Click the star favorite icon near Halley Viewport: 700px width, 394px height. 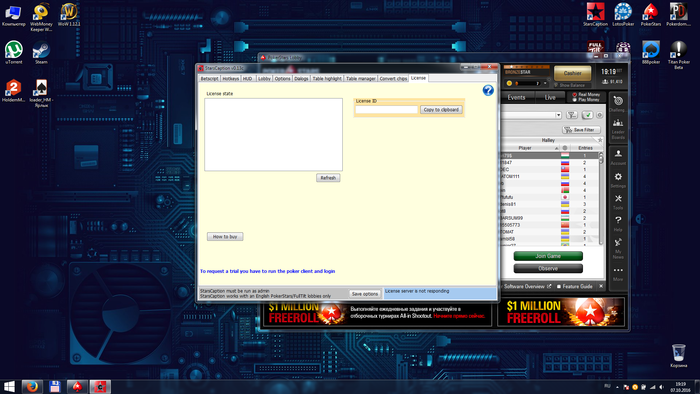pyautogui.click(x=600, y=140)
